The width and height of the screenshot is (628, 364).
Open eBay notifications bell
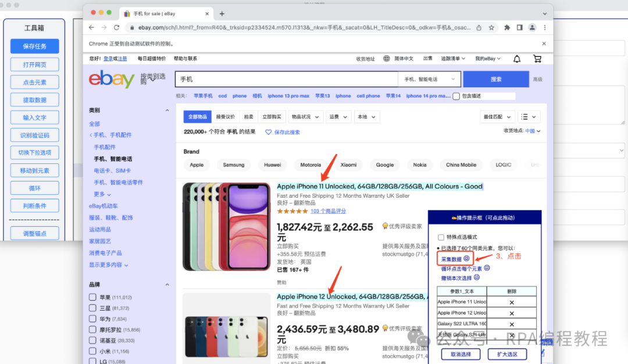pos(517,59)
